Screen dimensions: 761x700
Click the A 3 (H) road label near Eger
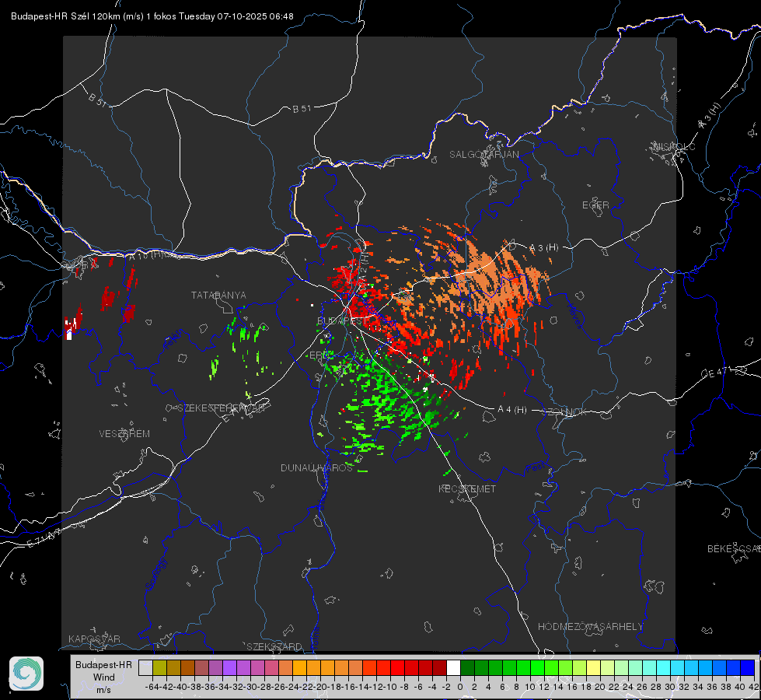(544, 248)
